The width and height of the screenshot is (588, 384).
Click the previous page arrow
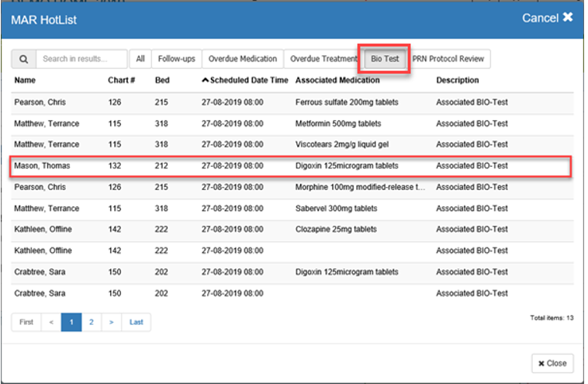(x=50, y=322)
